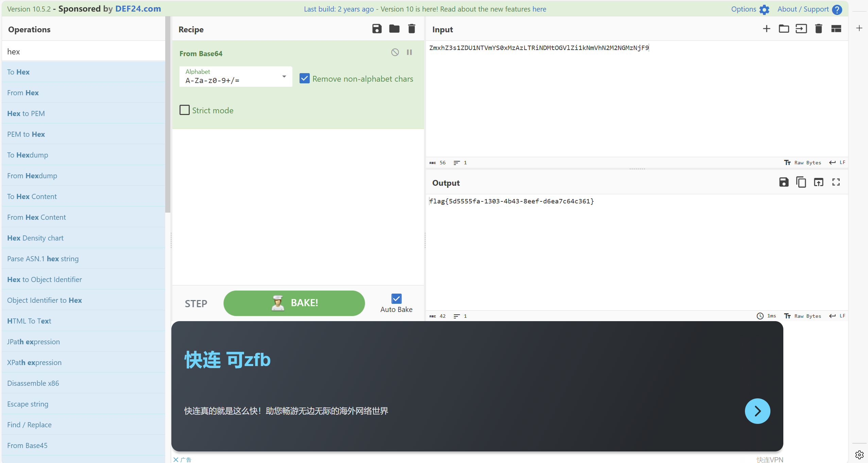Toggle the Auto Bake checkbox
This screenshot has width=868, height=463.
pos(396,299)
